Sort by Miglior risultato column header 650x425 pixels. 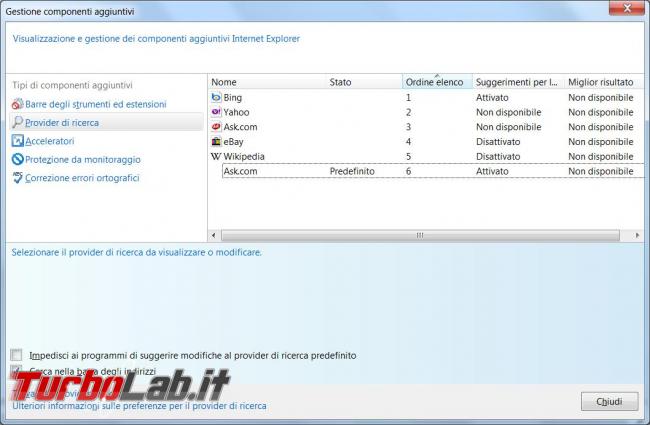pos(604,82)
